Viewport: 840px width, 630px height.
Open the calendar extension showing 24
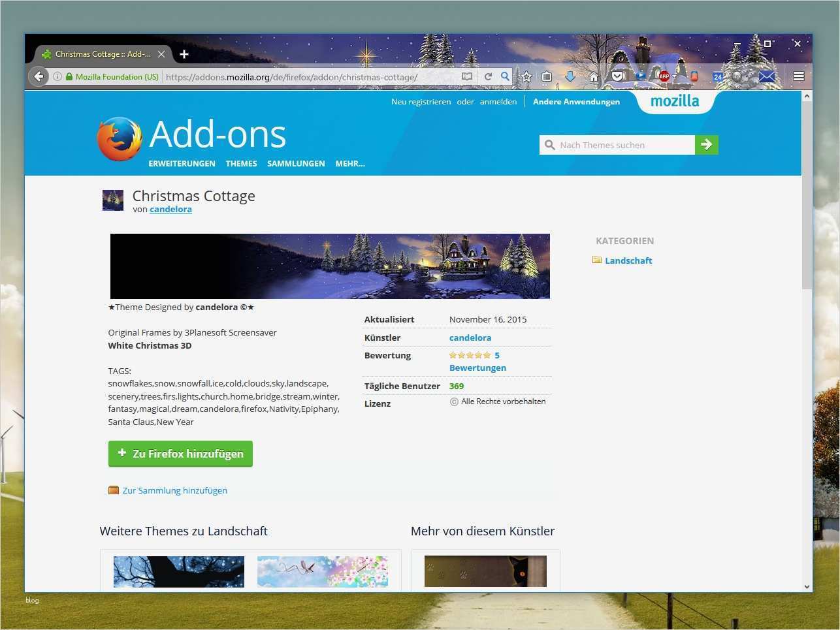pos(717,76)
